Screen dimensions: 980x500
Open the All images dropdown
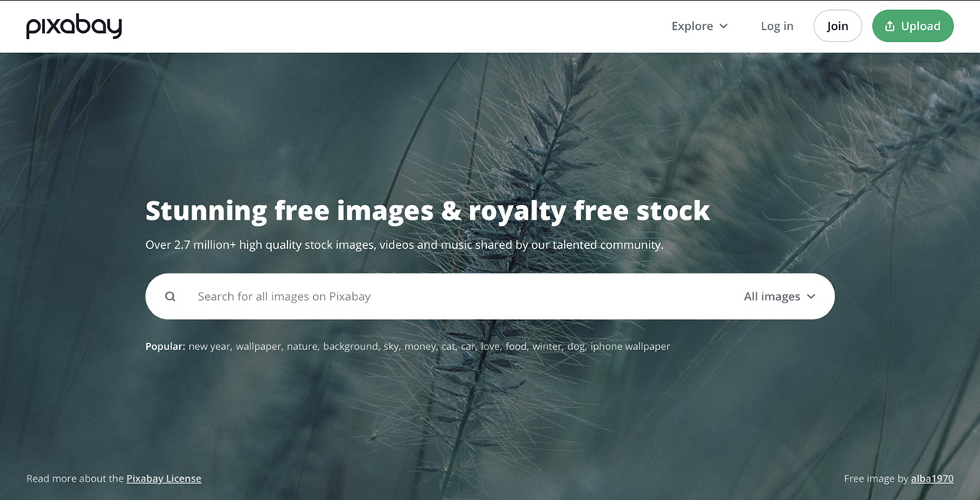point(779,296)
